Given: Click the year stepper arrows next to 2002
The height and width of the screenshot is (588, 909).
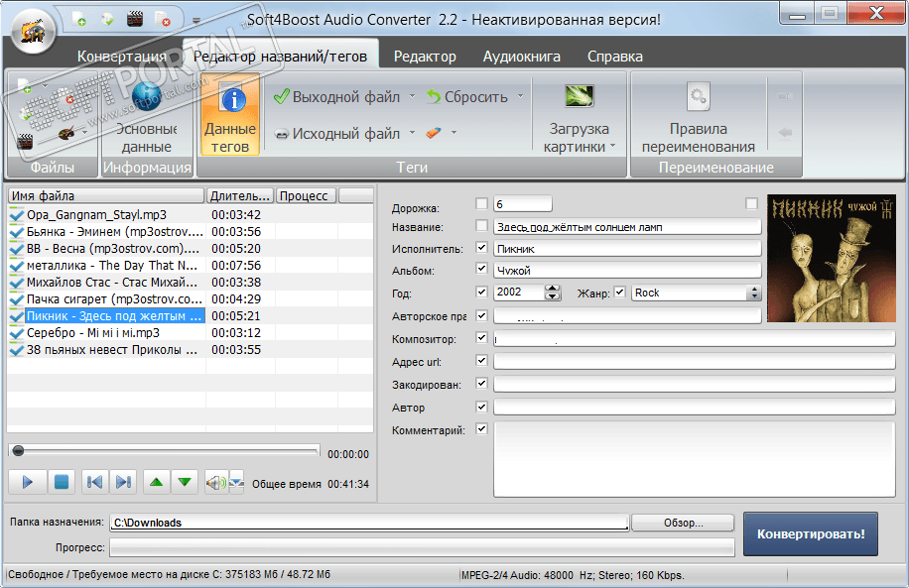Looking at the screenshot, I should pos(553,293).
